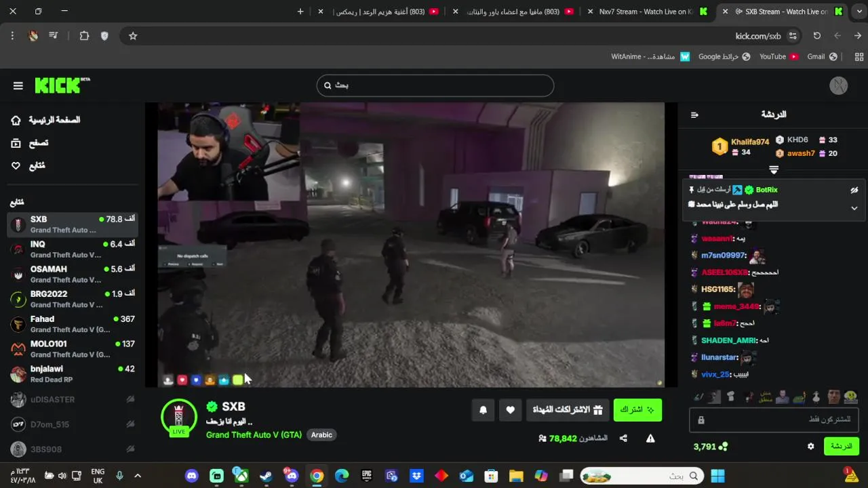Open Epic Games from taskbar

coord(367,476)
